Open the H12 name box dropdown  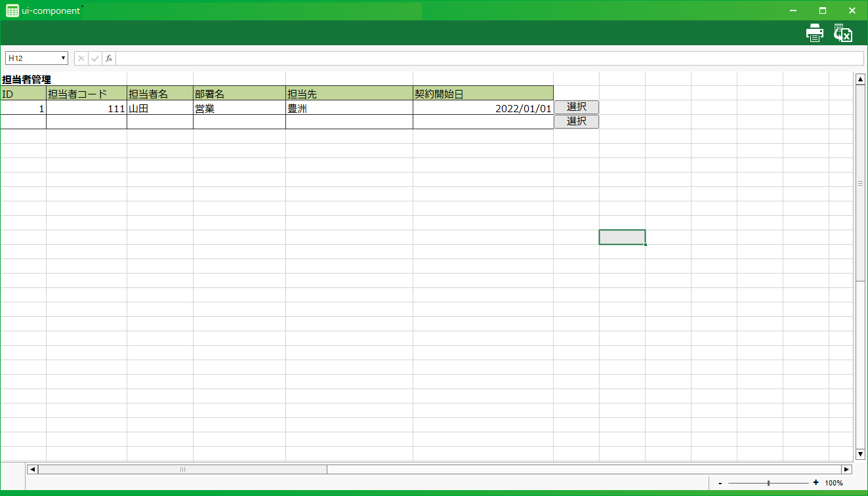click(64, 58)
